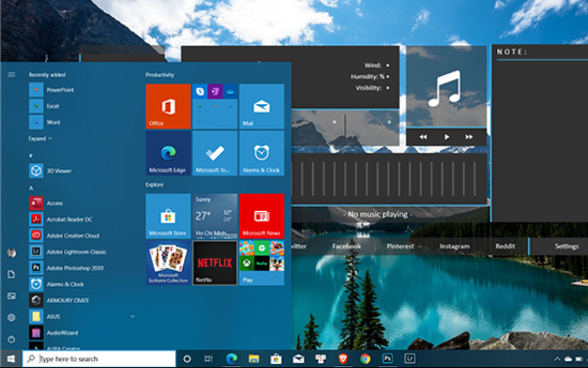The width and height of the screenshot is (588, 368).
Task: Open Brave browser from taskbar
Action: [343, 359]
